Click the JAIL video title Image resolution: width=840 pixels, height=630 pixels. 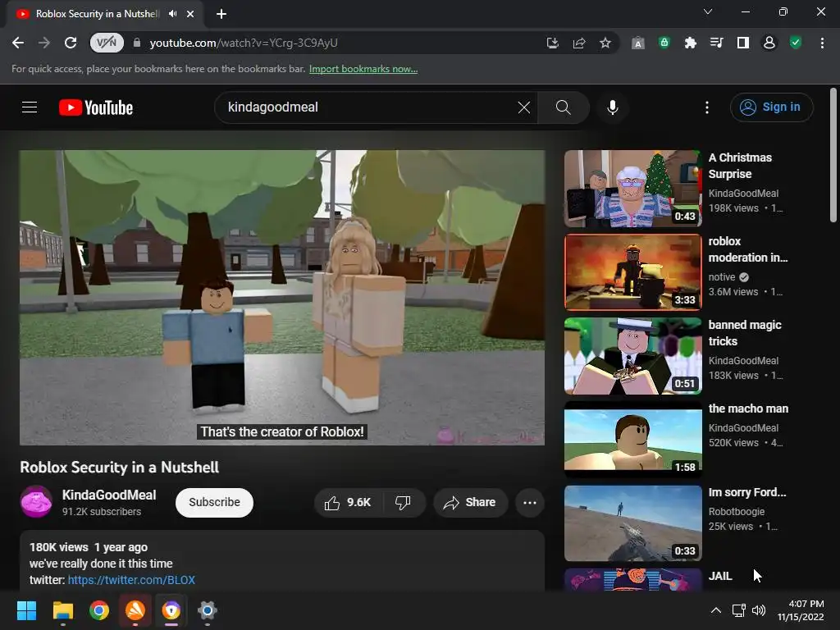[x=720, y=577]
